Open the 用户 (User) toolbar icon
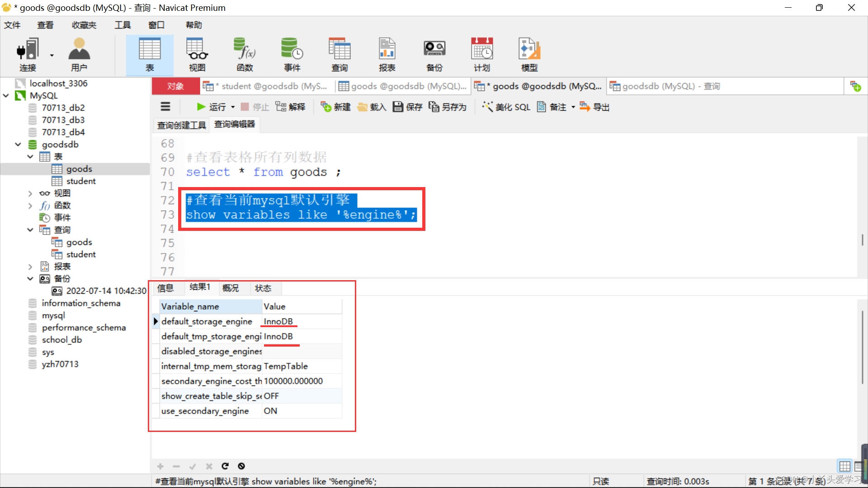868x488 pixels. point(79,55)
